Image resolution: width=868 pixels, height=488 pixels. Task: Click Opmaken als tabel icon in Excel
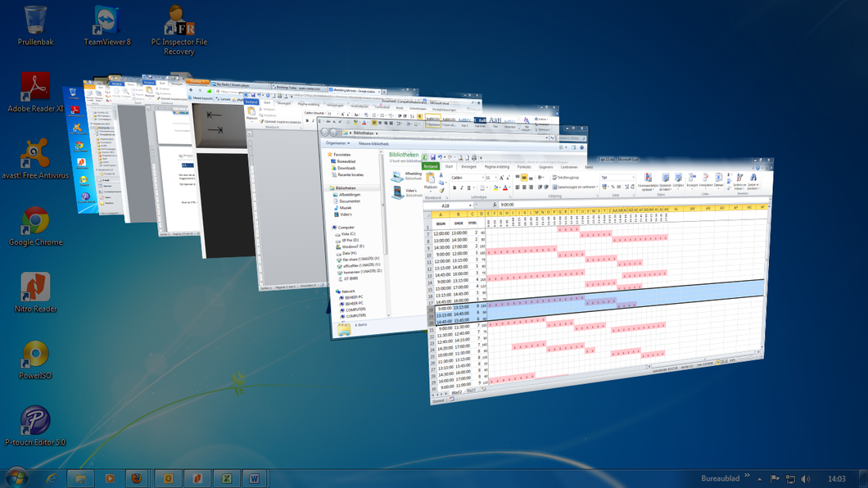click(x=666, y=178)
